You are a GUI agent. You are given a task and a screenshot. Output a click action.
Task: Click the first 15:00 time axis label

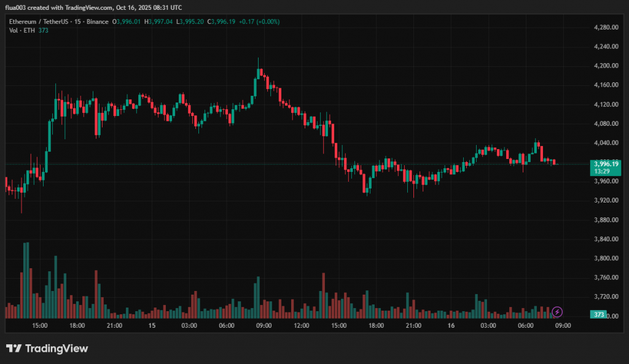coord(41,326)
